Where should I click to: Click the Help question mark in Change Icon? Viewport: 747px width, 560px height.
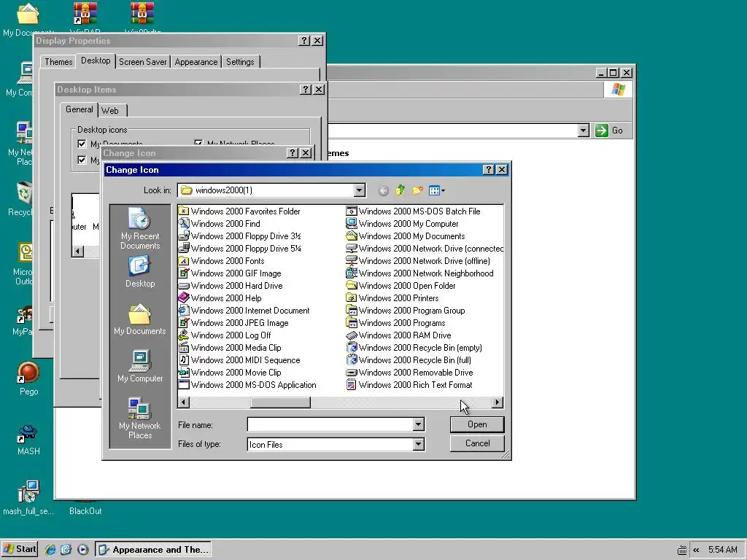(x=488, y=169)
